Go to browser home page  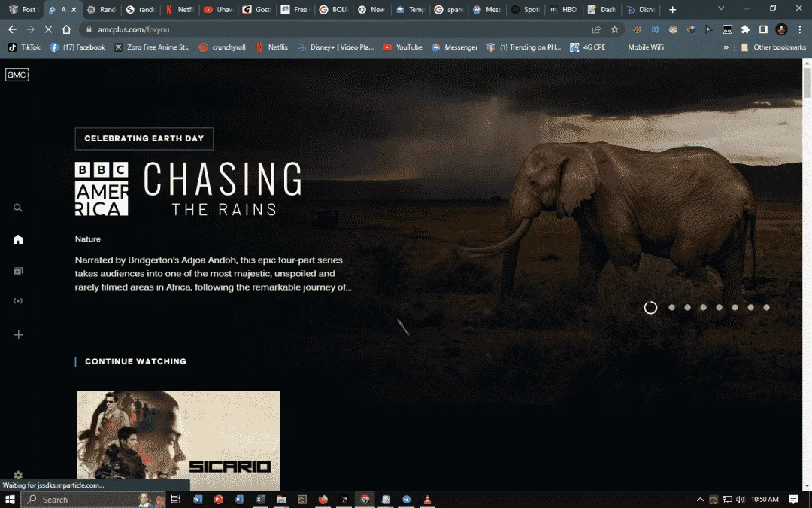(x=66, y=29)
